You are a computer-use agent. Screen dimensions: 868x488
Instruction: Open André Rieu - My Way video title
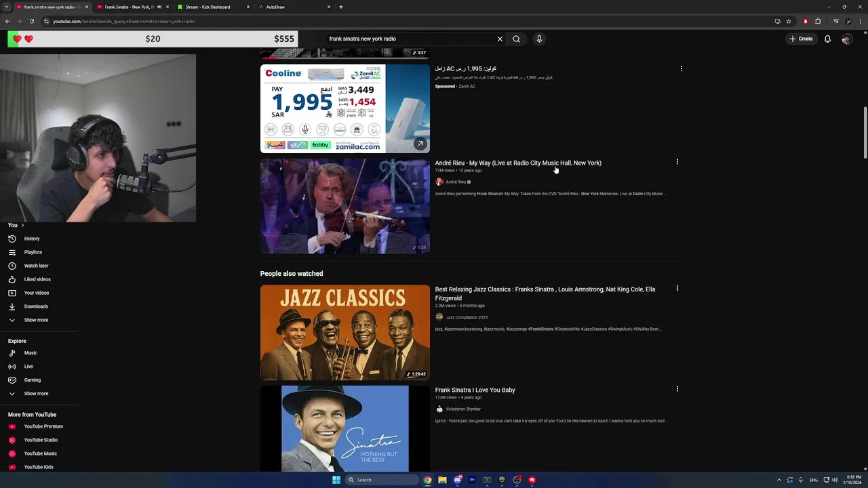click(518, 163)
